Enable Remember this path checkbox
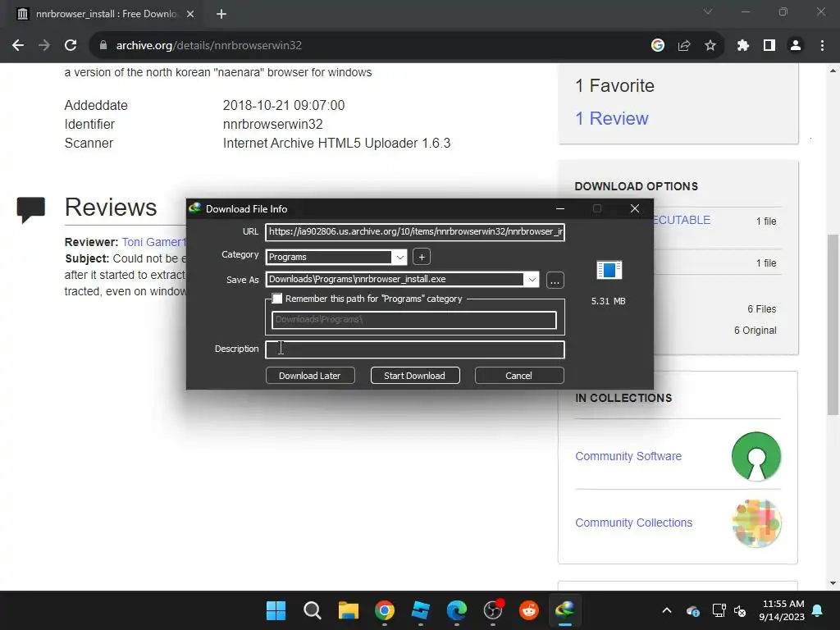Viewport: 840px width, 630px height. (277, 299)
